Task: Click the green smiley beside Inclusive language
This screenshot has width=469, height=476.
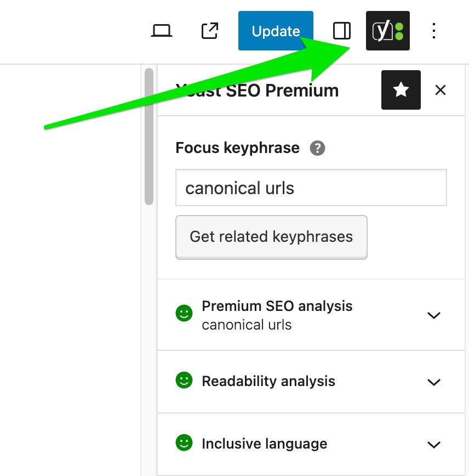Action: (184, 444)
